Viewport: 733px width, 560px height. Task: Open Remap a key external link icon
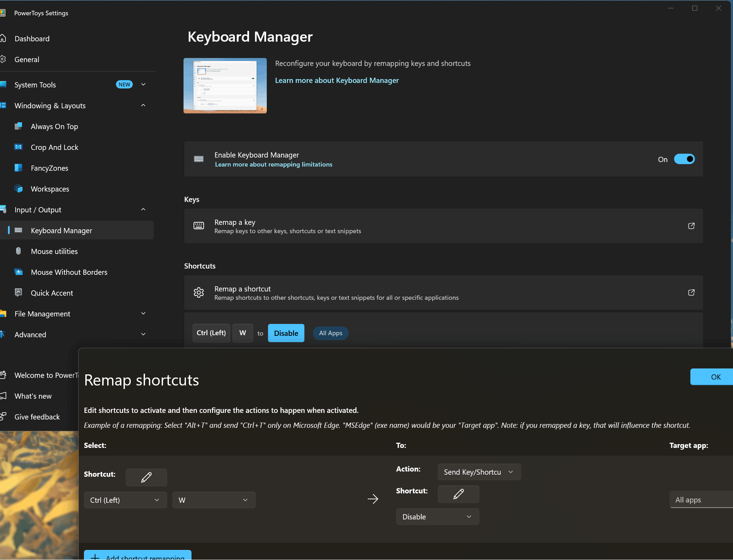point(691,226)
